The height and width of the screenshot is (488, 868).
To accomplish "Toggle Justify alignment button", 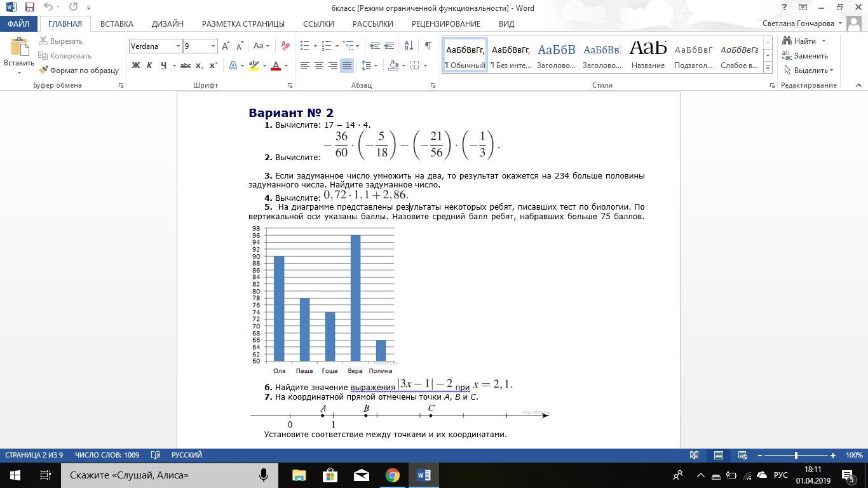I will (347, 65).
